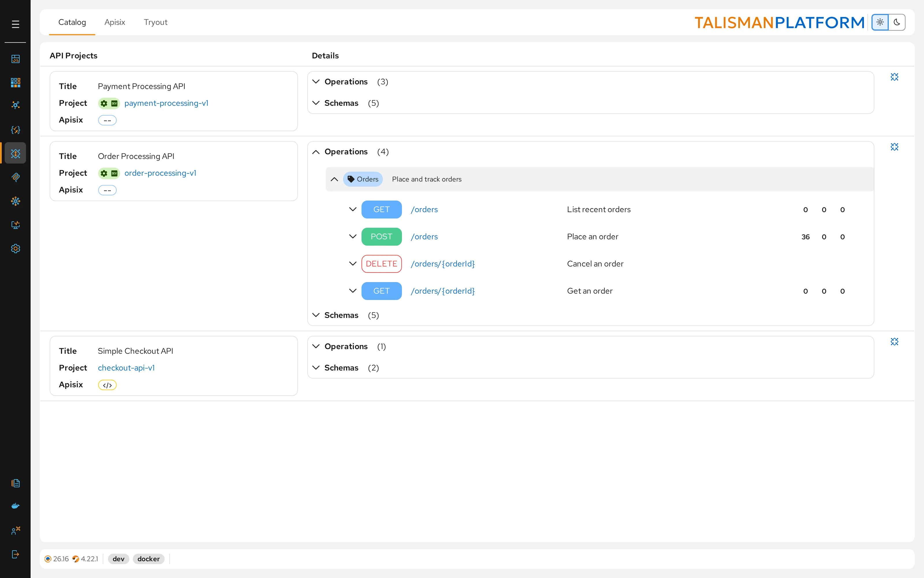Image resolution: width=924 pixels, height=578 pixels.
Task: Open the colored grid tiles sidebar icon
Action: point(15,82)
